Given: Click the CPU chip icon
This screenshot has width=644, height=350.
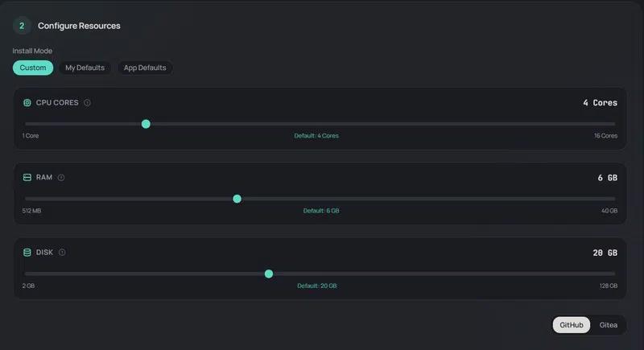Looking at the screenshot, I should pyautogui.click(x=27, y=103).
